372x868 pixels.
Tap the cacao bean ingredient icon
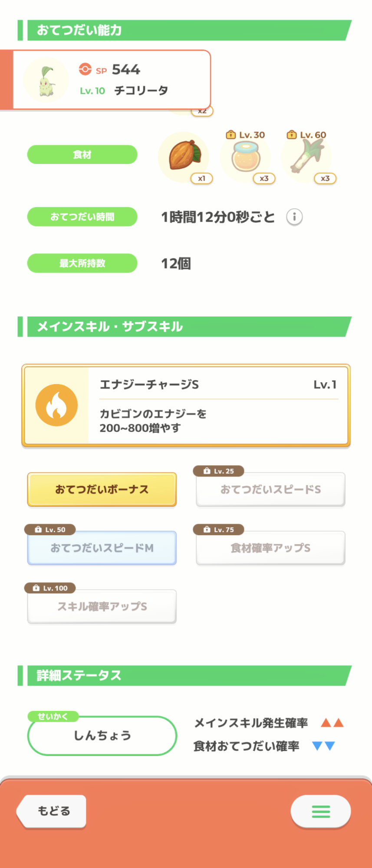coord(184,156)
